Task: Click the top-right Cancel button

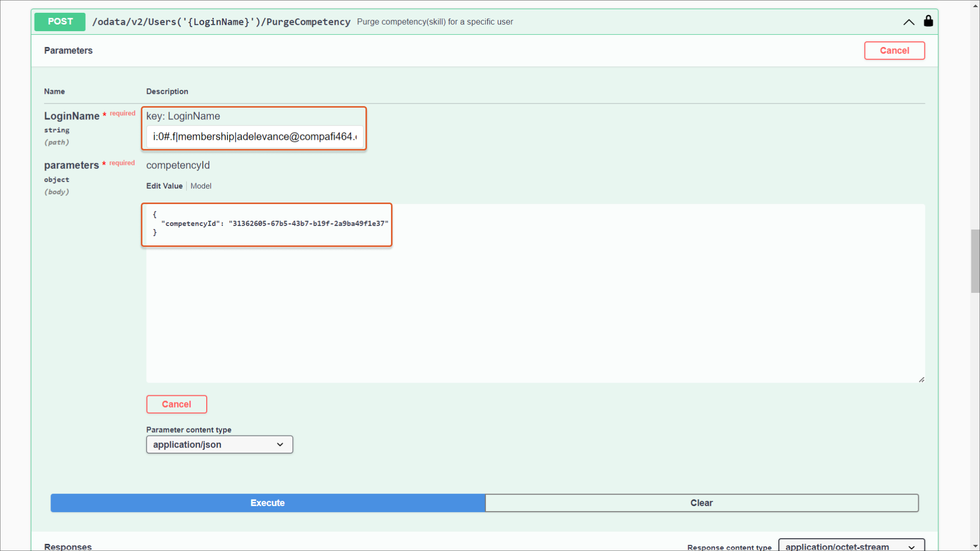Action: [x=894, y=51]
